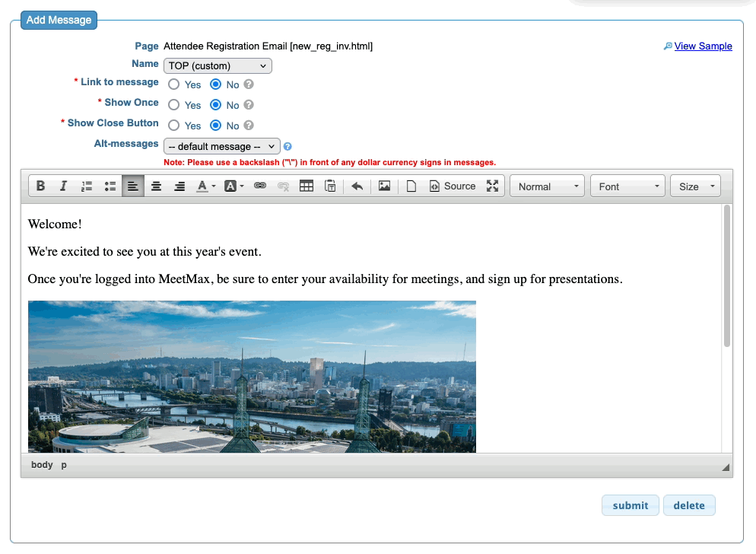Center align the text

click(x=156, y=186)
